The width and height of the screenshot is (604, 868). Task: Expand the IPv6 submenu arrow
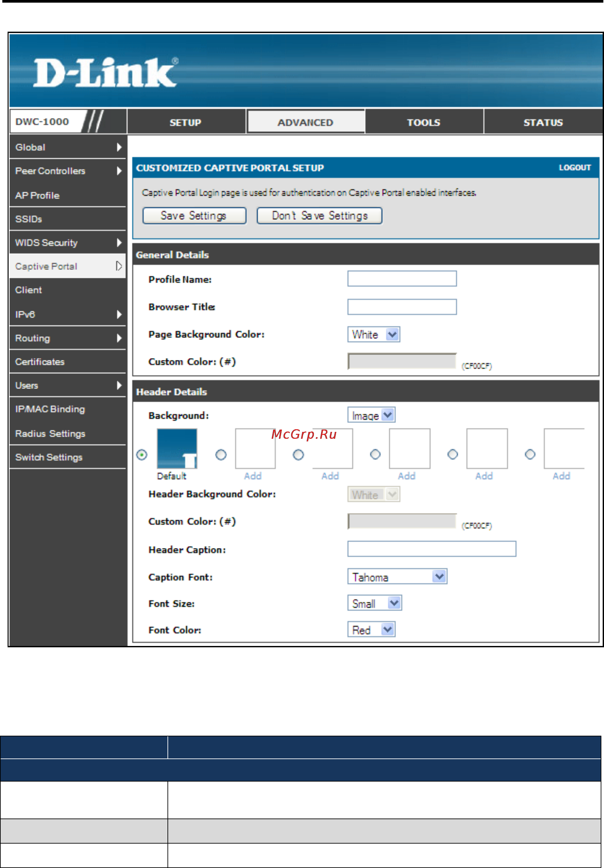pyautogui.click(x=119, y=314)
